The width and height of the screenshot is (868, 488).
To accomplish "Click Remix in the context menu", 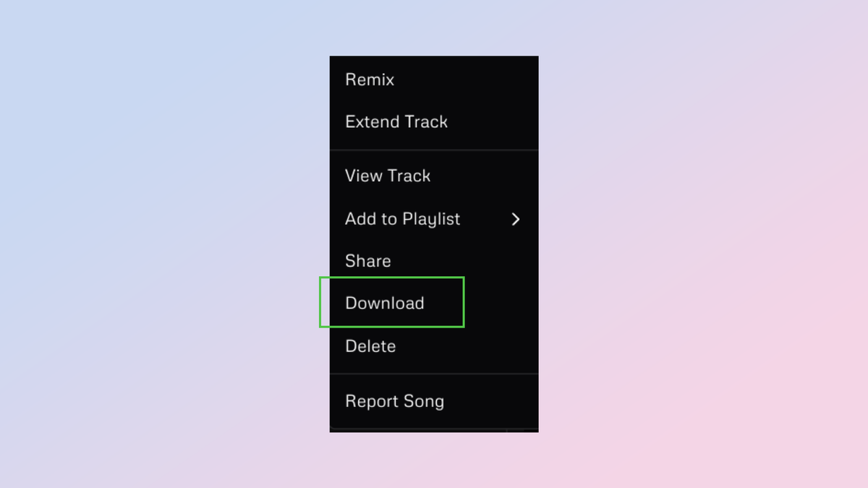I will [370, 80].
